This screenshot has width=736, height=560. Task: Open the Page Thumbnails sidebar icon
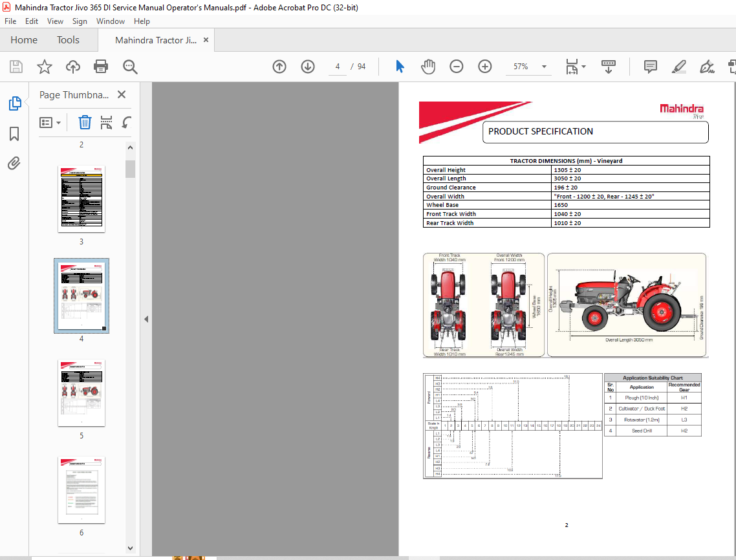[14, 103]
